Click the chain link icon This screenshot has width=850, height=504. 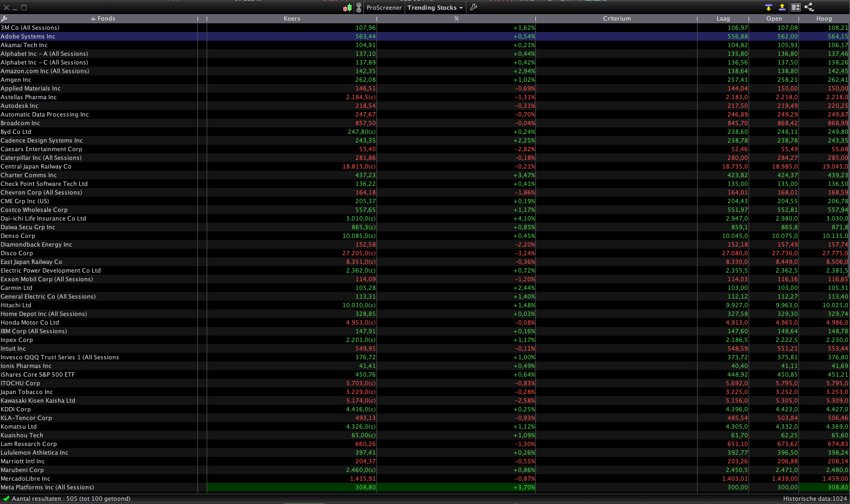(x=359, y=8)
